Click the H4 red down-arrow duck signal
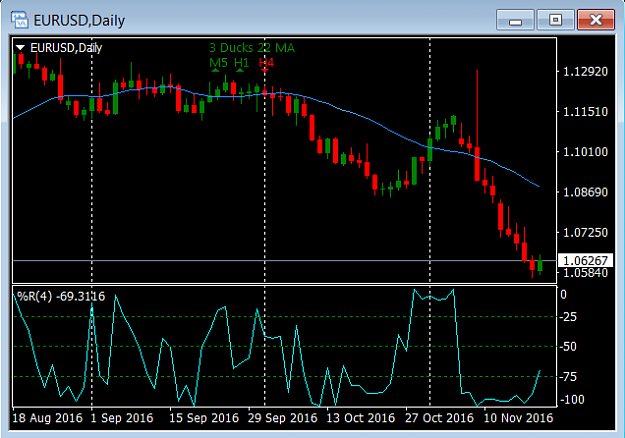Image resolution: width=625 pixels, height=438 pixels. coord(265,71)
